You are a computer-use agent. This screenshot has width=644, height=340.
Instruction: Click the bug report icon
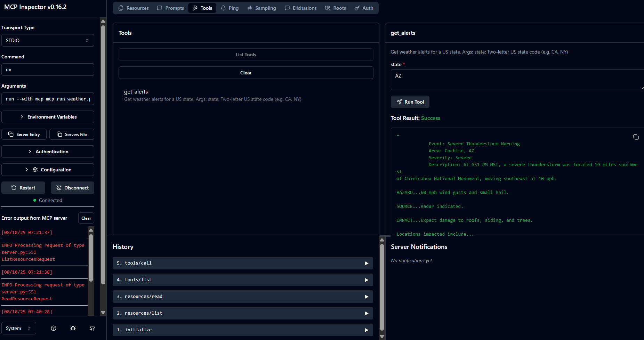coord(73,328)
